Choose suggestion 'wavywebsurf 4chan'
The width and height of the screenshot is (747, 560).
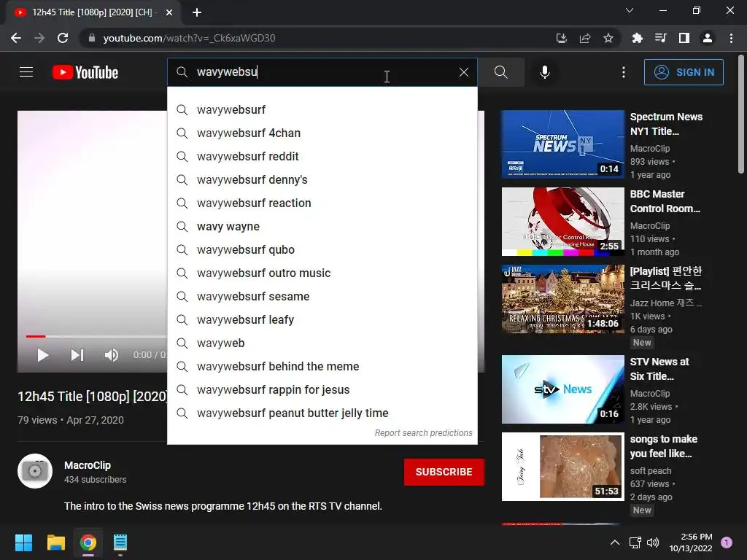(x=322, y=133)
